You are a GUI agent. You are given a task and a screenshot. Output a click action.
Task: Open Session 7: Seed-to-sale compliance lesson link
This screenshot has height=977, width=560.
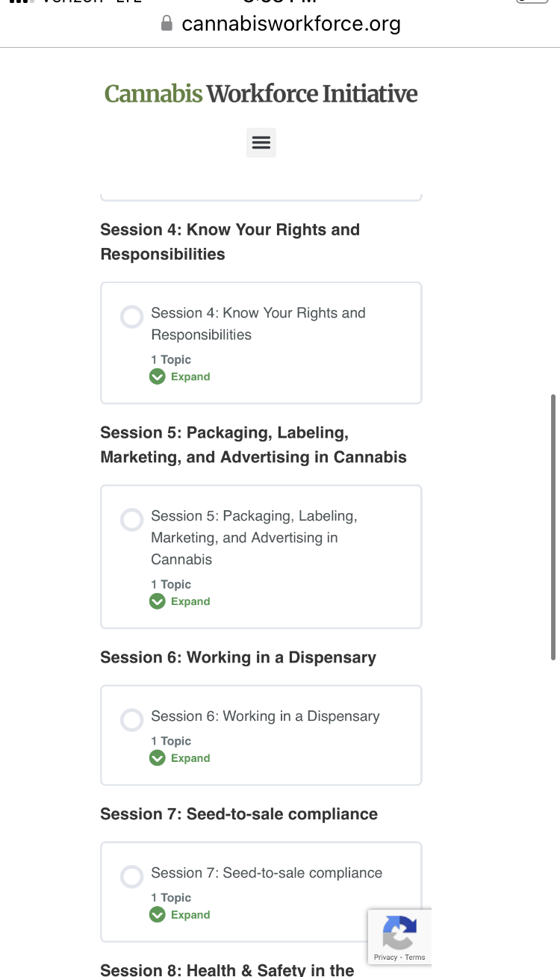point(267,873)
